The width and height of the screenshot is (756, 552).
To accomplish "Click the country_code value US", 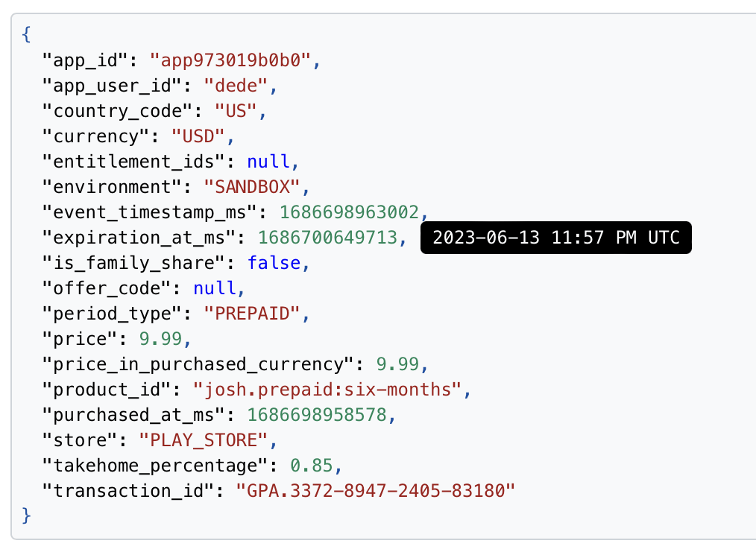I will [x=236, y=111].
